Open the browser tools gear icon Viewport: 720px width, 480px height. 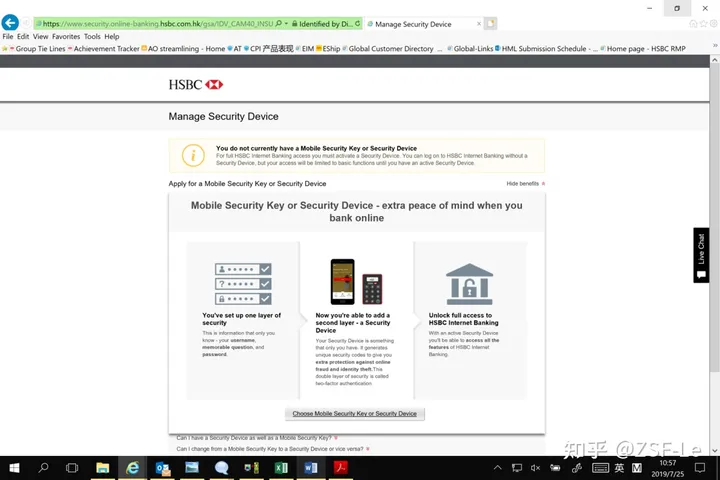[x=714, y=23]
